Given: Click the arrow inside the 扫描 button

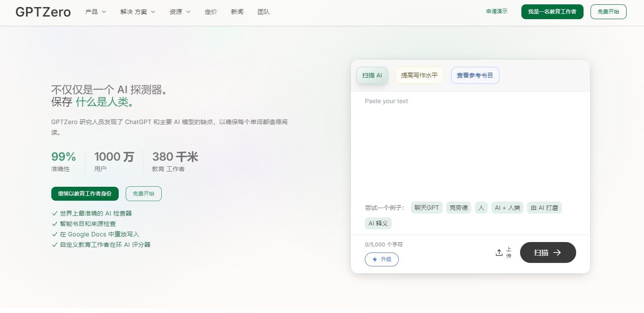Looking at the screenshot, I should [557, 252].
